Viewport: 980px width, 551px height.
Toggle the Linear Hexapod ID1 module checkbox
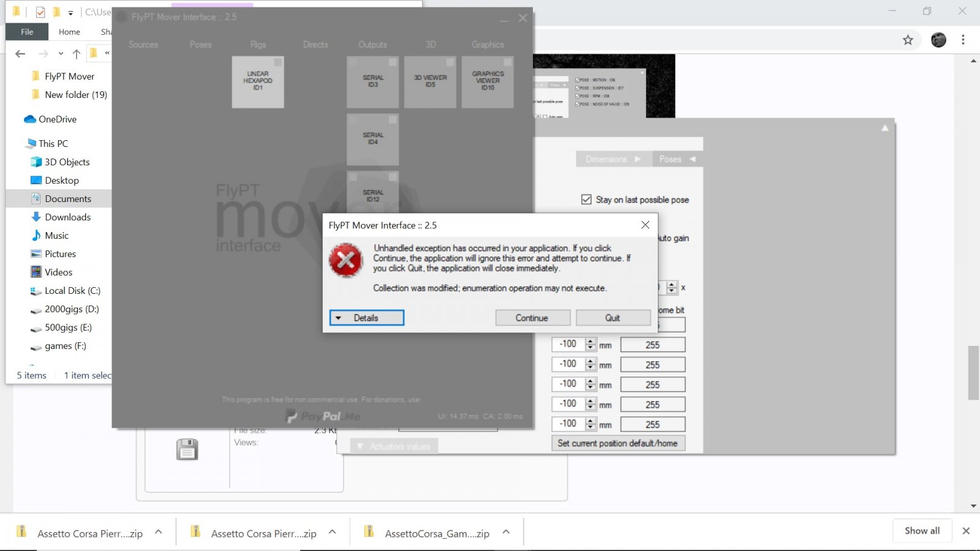pos(277,62)
